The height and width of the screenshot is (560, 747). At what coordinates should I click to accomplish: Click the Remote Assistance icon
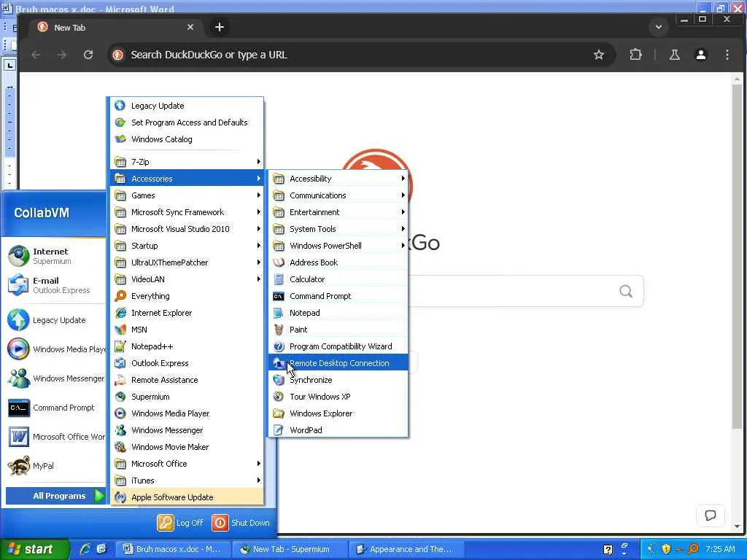click(120, 379)
